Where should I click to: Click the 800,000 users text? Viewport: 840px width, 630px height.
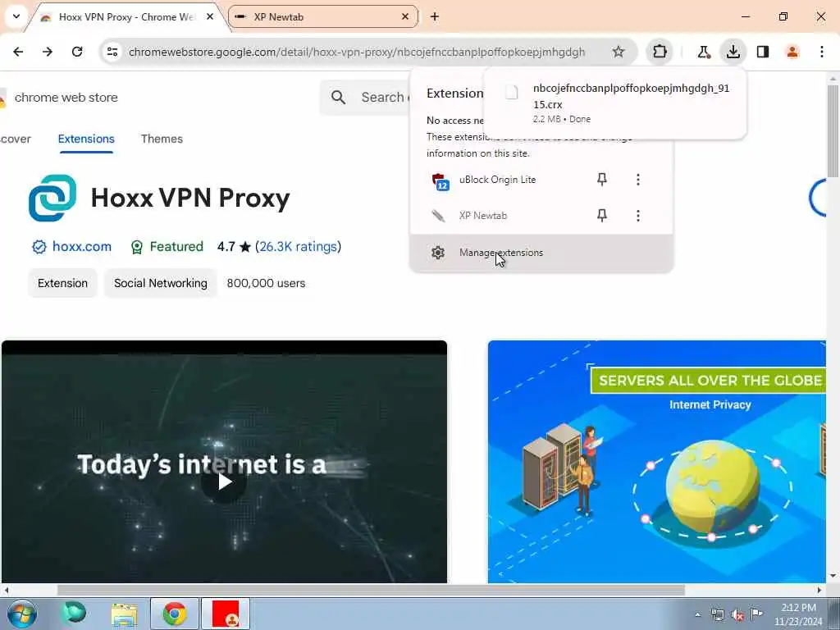click(266, 283)
